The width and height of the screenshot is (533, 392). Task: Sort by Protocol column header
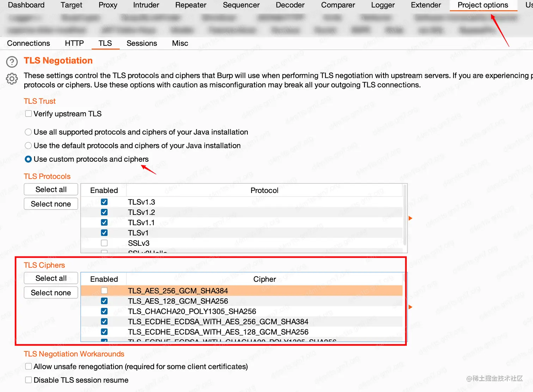click(264, 190)
